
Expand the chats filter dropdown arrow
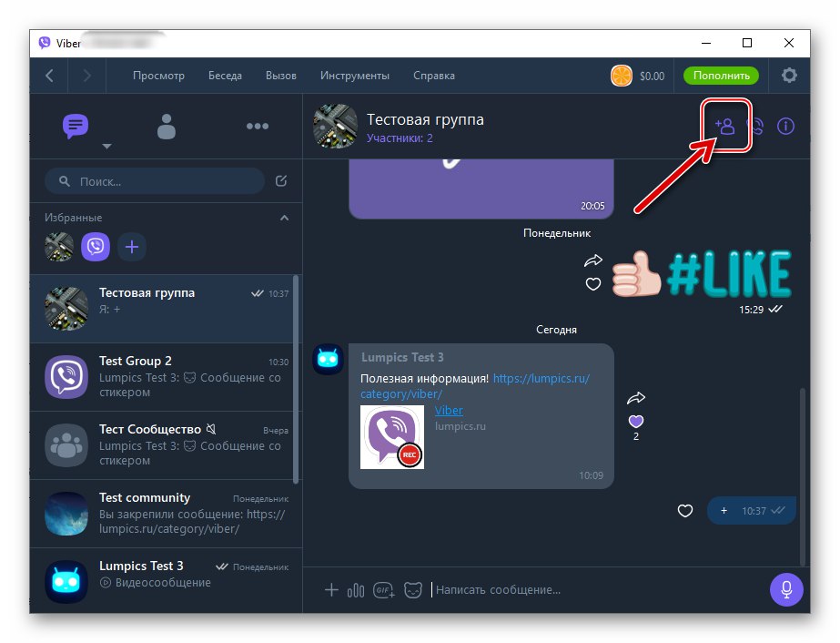pos(107,147)
